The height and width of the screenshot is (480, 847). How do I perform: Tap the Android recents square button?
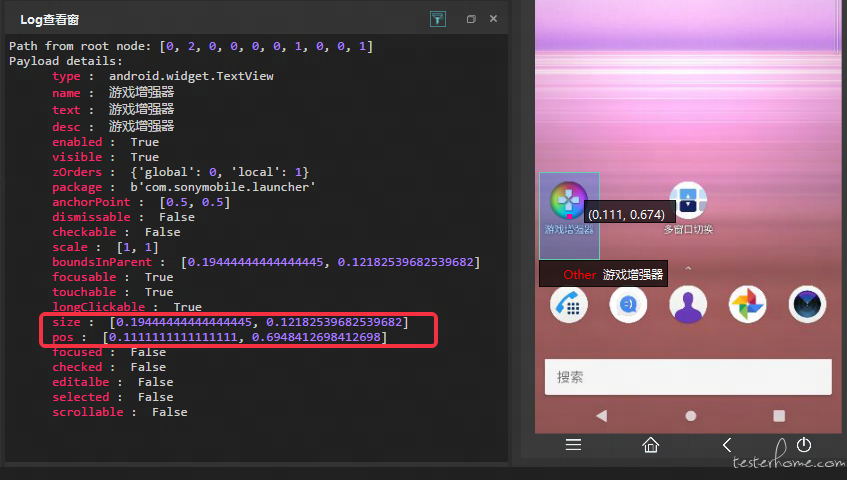tap(779, 416)
